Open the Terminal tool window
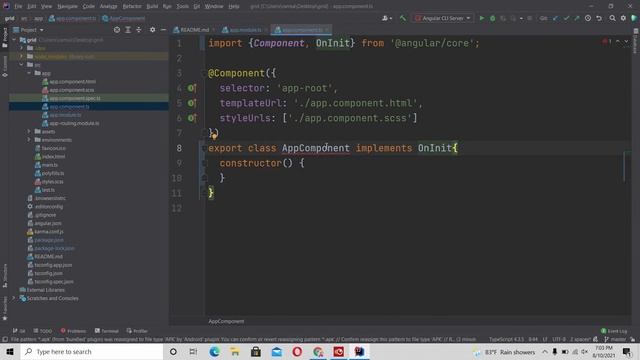 [107, 331]
